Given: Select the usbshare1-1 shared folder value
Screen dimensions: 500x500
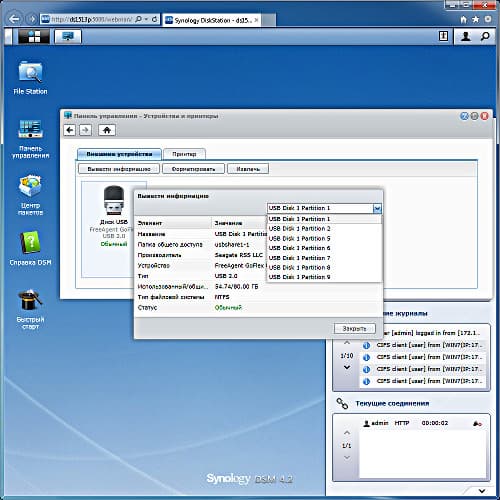Looking at the screenshot, I should tap(232, 245).
